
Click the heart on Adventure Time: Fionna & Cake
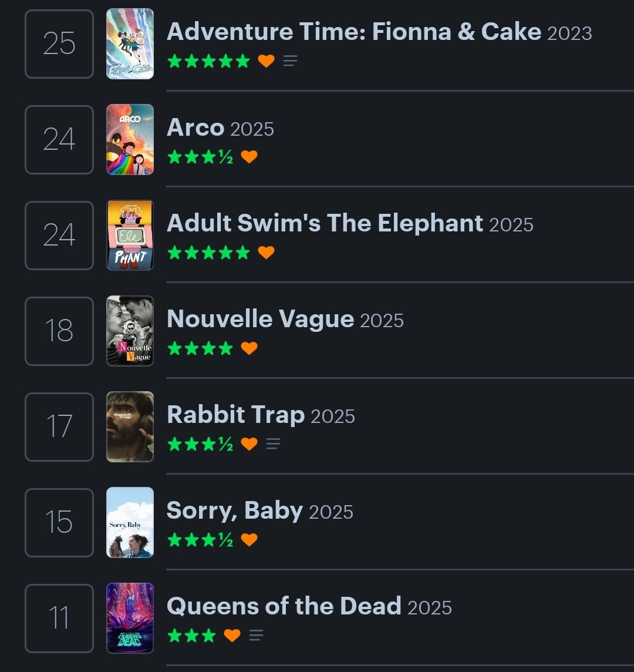(x=266, y=61)
